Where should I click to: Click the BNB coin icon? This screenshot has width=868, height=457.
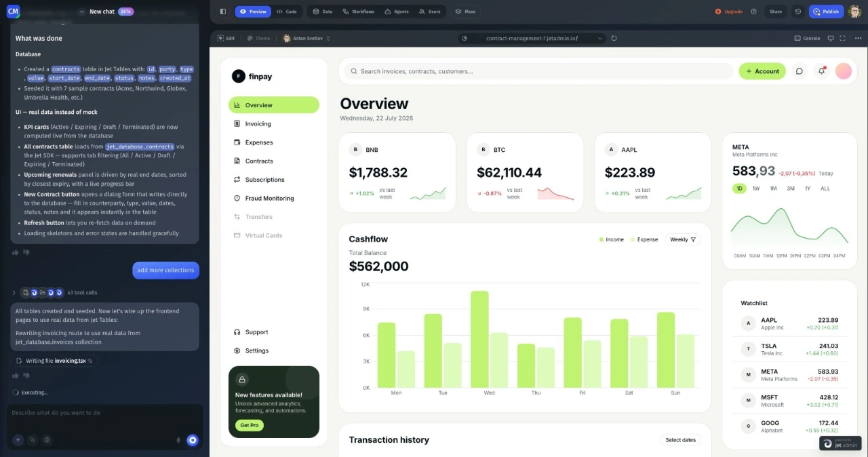pyautogui.click(x=355, y=150)
